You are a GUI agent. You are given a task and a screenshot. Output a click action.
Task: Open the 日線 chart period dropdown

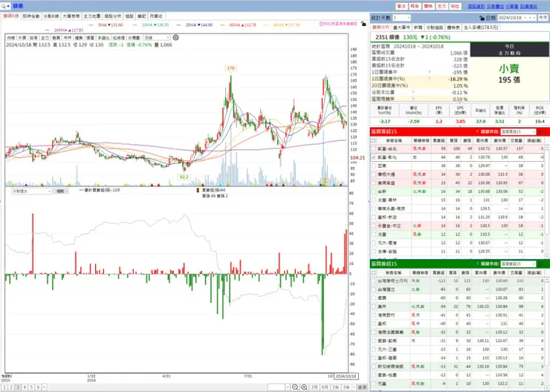(x=157, y=37)
